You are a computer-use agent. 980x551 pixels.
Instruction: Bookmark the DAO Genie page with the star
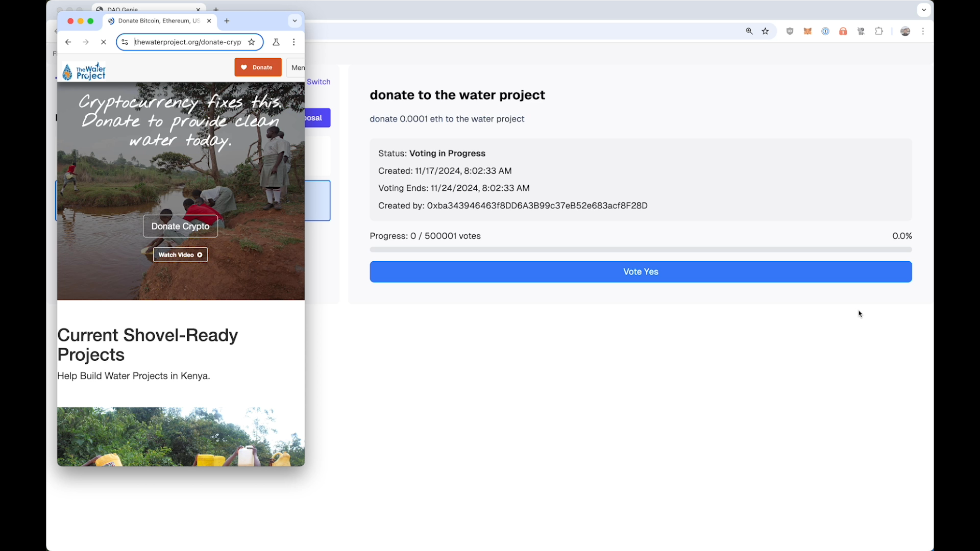765,31
